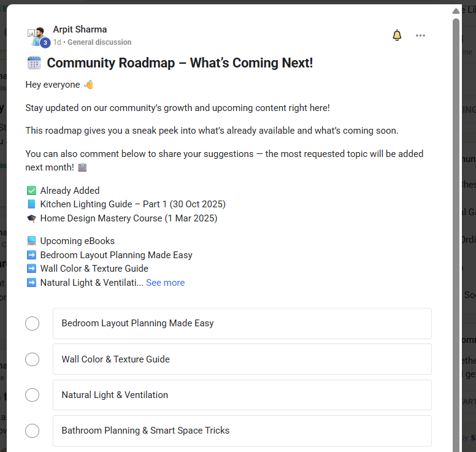Click the Arpit Sharma author name
This screenshot has width=476, height=452.
[80, 29]
